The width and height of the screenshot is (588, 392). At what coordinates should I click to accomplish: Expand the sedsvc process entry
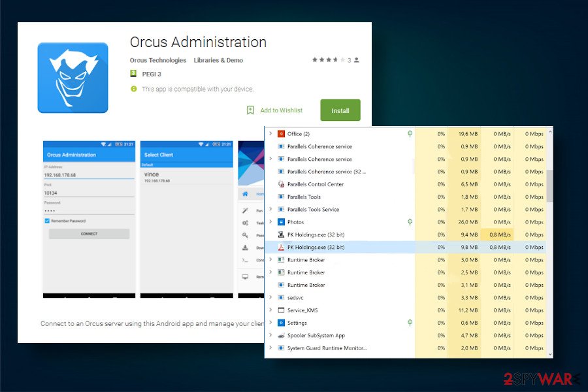pos(270,297)
